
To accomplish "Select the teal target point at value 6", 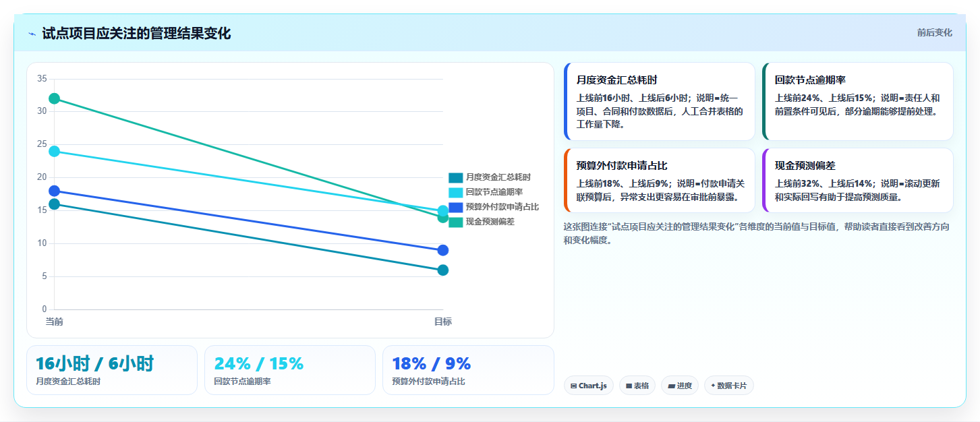I will coord(443,270).
